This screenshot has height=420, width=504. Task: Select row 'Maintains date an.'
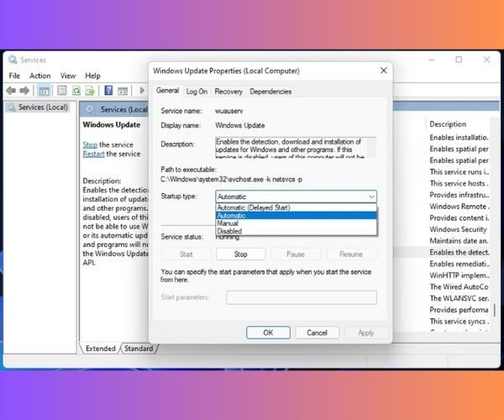click(x=459, y=241)
